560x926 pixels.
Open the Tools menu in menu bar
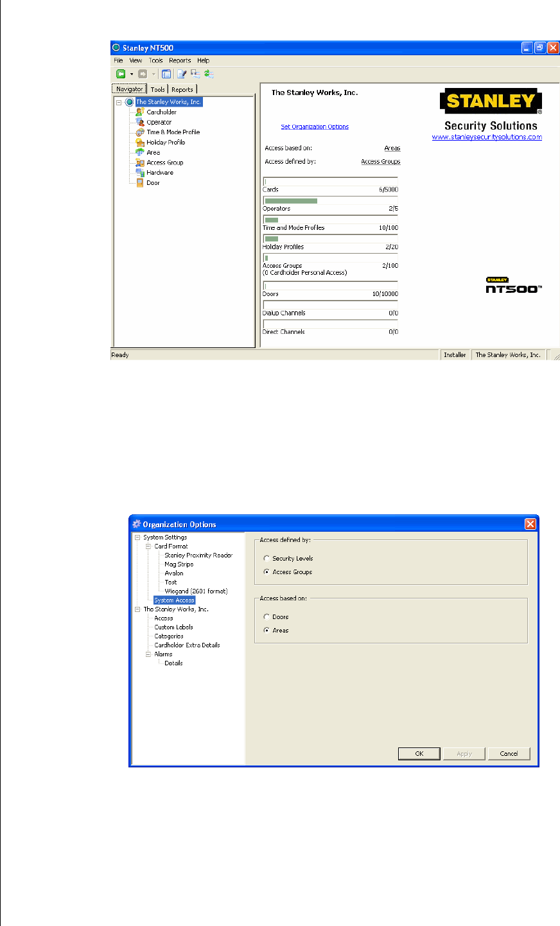(x=156, y=60)
